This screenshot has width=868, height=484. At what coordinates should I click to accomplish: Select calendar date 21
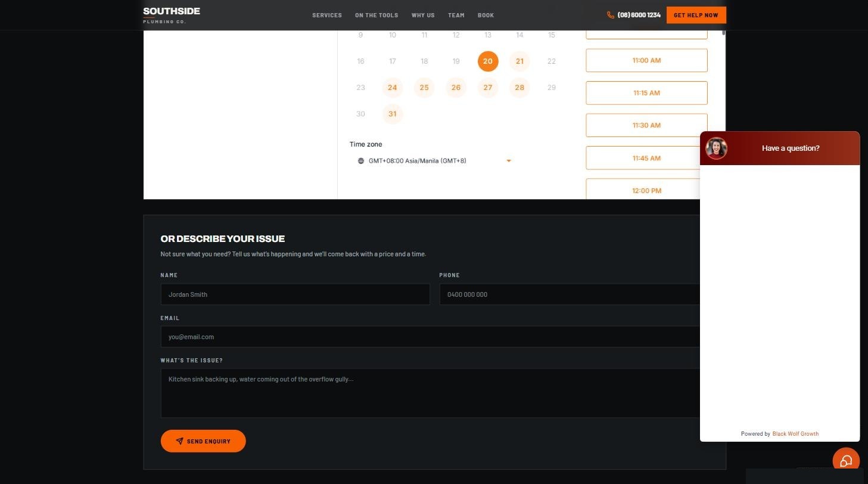tap(519, 61)
